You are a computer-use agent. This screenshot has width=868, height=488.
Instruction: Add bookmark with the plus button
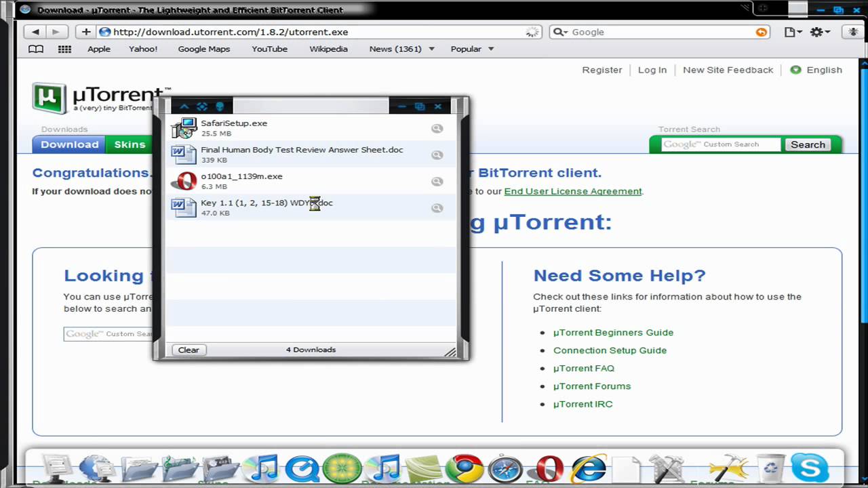[86, 32]
